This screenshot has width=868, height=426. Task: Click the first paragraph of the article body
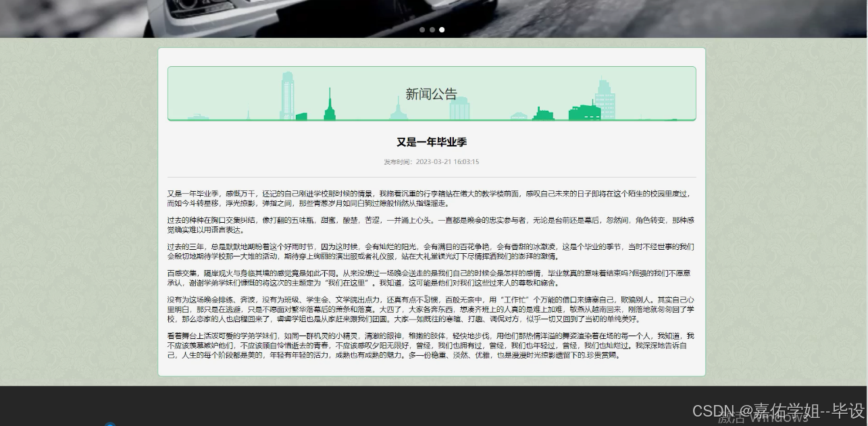432,199
